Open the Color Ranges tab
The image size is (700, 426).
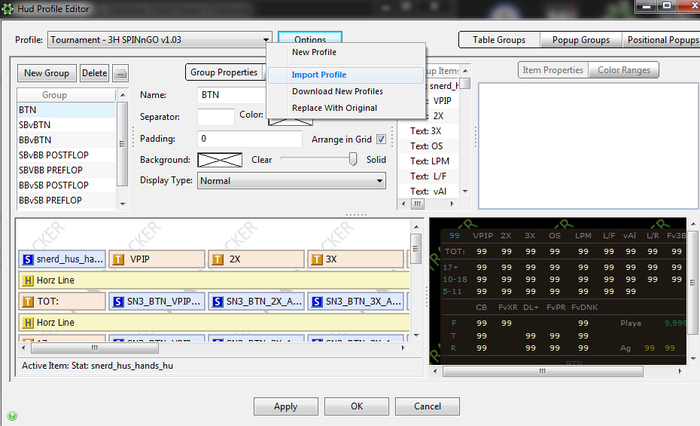pyautogui.click(x=624, y=70)
